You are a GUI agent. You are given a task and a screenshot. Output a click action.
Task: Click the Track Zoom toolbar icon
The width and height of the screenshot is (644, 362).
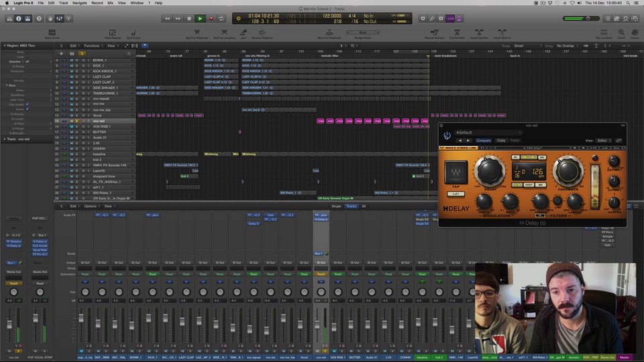[x=52, y=32]
